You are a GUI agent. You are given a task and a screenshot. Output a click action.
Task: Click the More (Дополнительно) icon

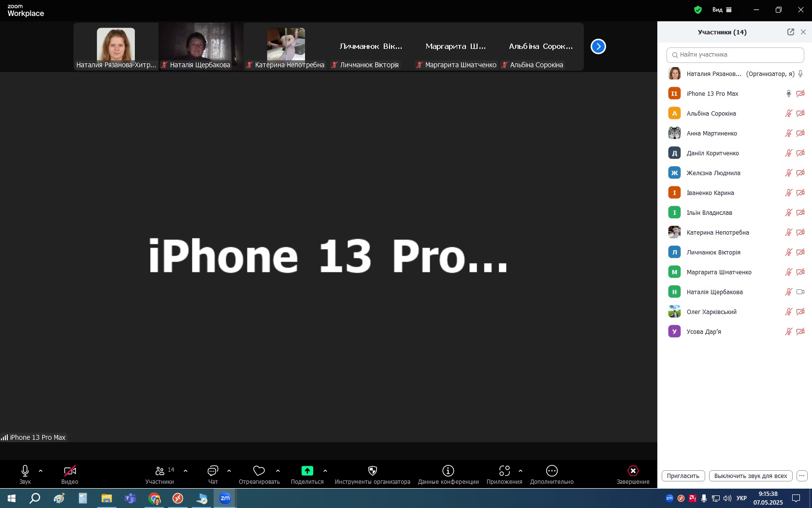[x=551, y=471]
